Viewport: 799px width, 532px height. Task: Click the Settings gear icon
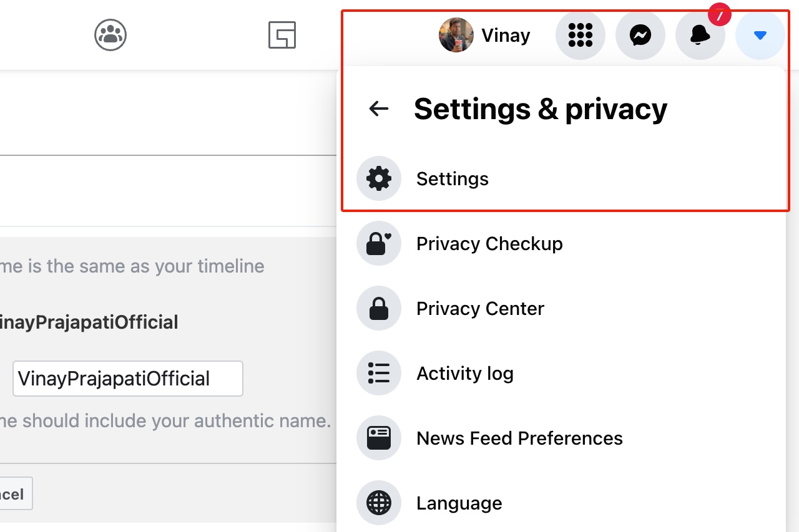coord(379,178)
